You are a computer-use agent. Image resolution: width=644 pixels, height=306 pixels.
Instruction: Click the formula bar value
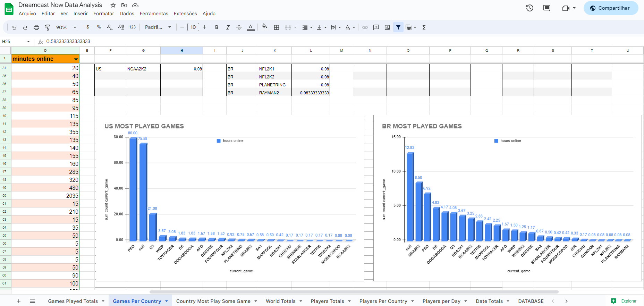(x=68, y=41)
